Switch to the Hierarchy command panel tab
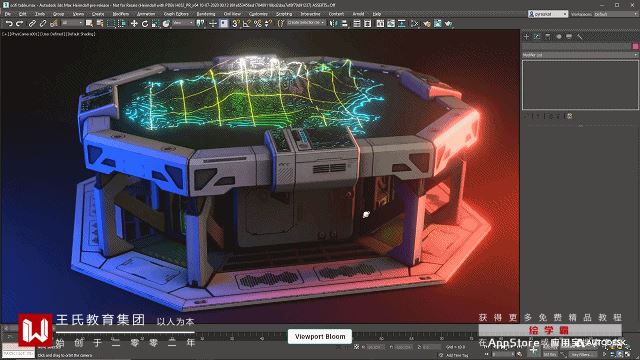 point(548,37)
